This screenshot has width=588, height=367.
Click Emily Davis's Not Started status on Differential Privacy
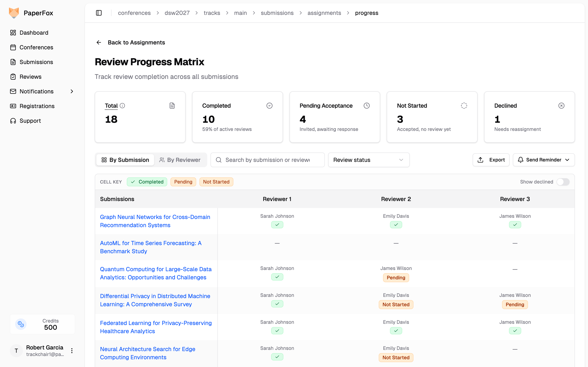coord(396,304)
